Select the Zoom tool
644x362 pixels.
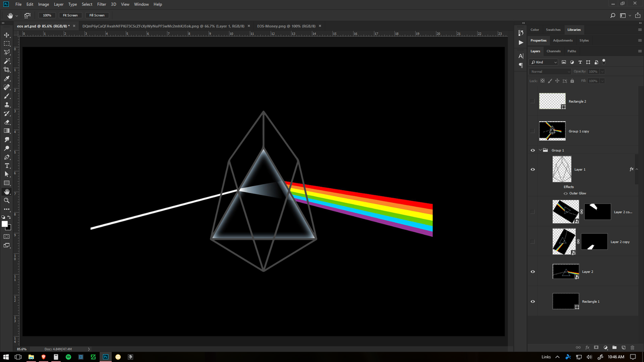(7, 200)
